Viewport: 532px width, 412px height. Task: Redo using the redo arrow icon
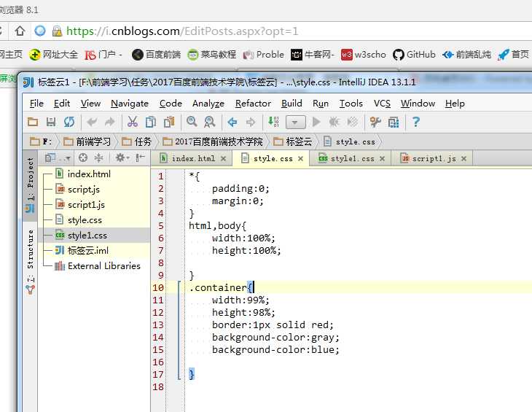pos(109,122)
